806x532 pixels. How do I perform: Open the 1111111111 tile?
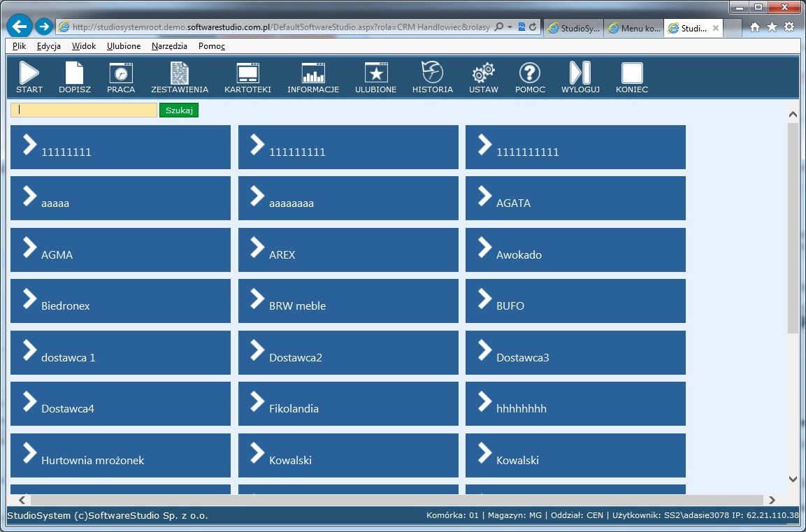(x=576, y=147)
